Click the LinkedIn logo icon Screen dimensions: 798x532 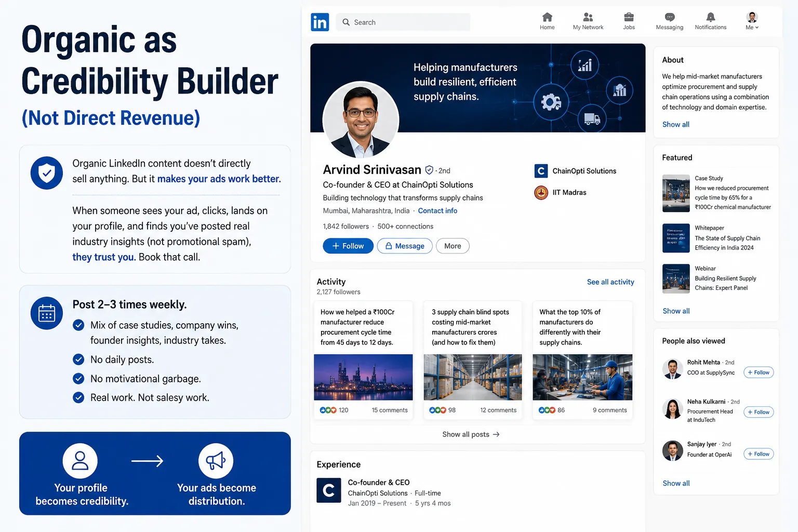(320, 22)
